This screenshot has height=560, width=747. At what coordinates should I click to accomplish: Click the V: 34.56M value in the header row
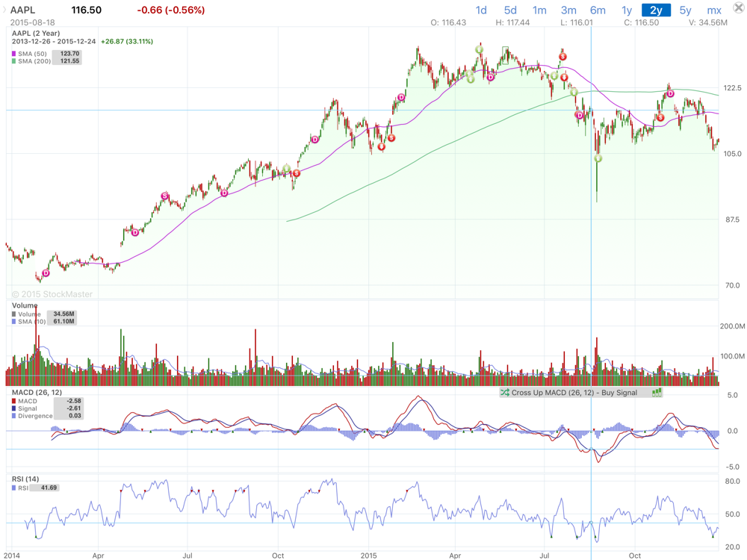[708, 22]
